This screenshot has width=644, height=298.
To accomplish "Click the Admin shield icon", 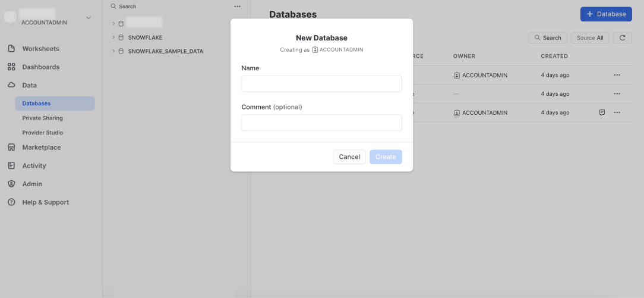I will tap(11, 184).
